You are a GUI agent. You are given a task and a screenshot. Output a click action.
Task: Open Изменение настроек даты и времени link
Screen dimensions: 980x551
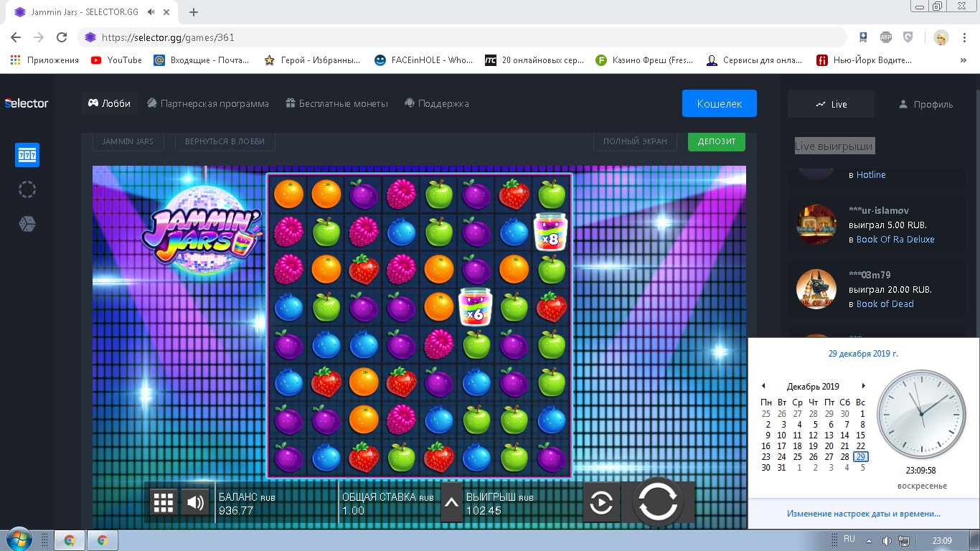[x=864, y=514]
